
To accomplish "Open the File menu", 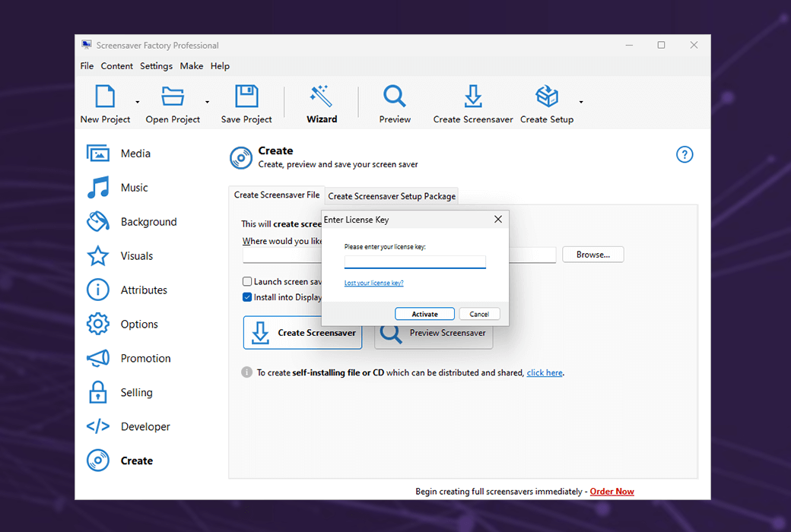I will click(x=87, y=66).
